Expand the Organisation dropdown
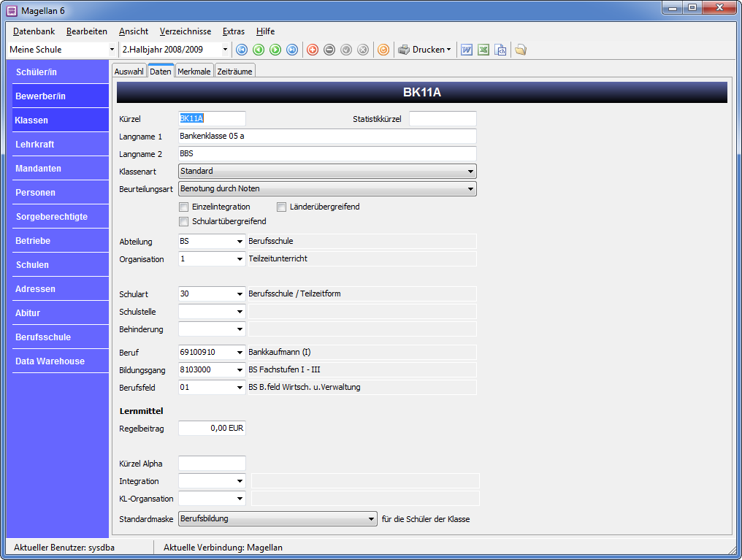742x560 pixels. click(240, 259)
